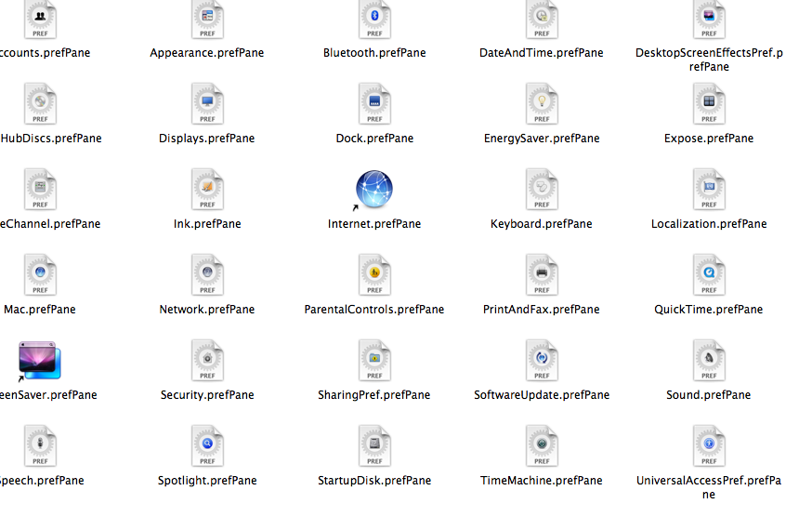Select the "SharingPref.prefPane" file name

tap(373, 395)
